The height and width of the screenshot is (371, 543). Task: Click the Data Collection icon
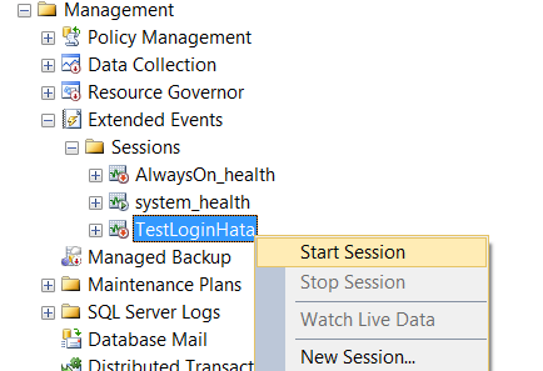pyautogui.click(x=71, y=64)
